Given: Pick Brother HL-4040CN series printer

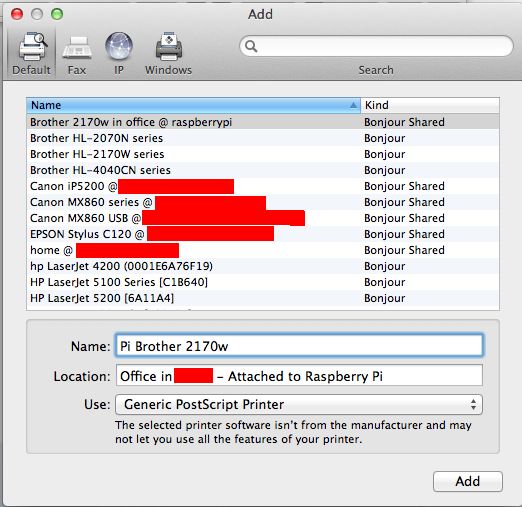Looking at the screenshot, I should click(x=263, y=170).
